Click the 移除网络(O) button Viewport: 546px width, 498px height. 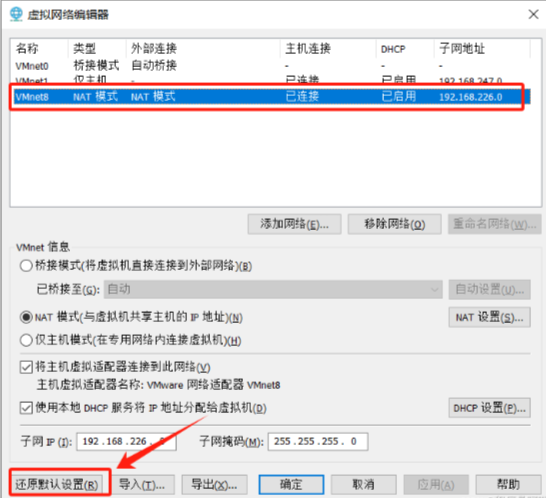point(395,224)
